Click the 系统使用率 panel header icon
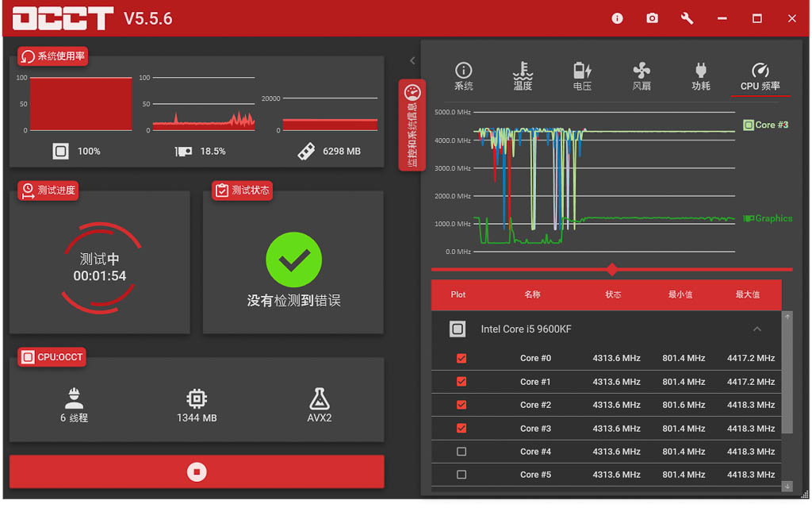Viewport: 812px width, 508px height. [x=28, y=56]
